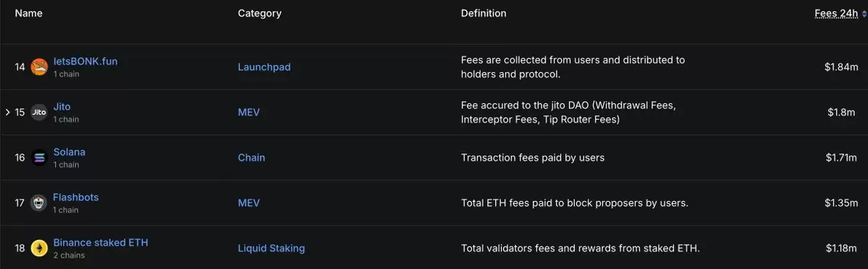Viewport: 868px width, 269px height.
Task: Sort by Fees 24h column header
Action: (x=836, y=13)
